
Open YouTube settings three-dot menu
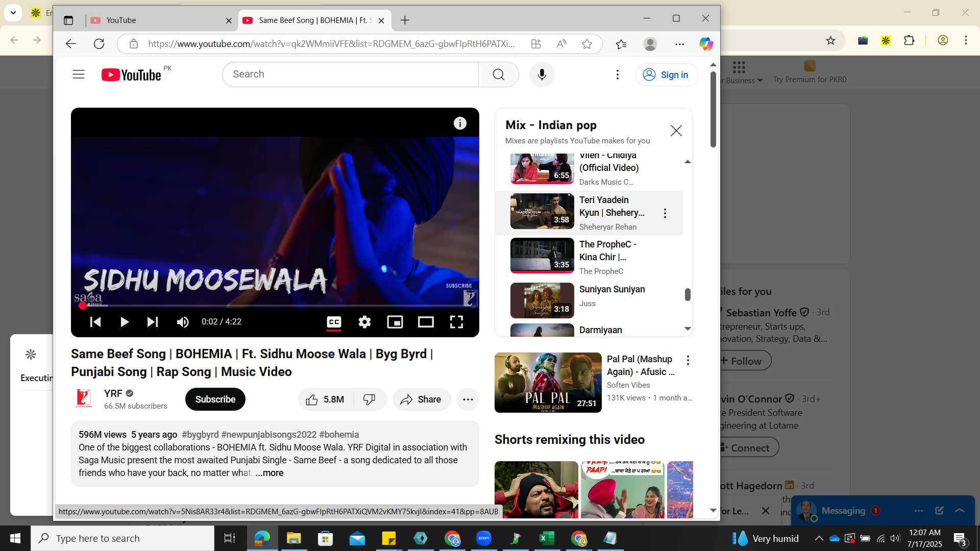coord(618,74)
